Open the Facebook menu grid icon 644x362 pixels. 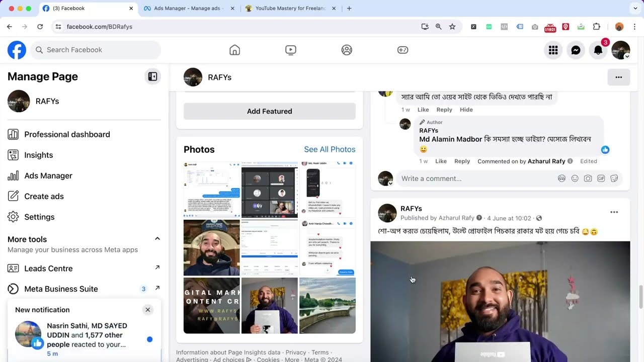[553, 50]
